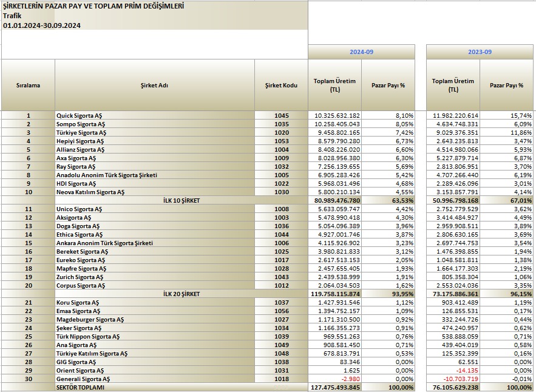536x392 pixels.
Task: Select the İLK 20 ŞİRKET subtotal label
Action: (181, 294)
